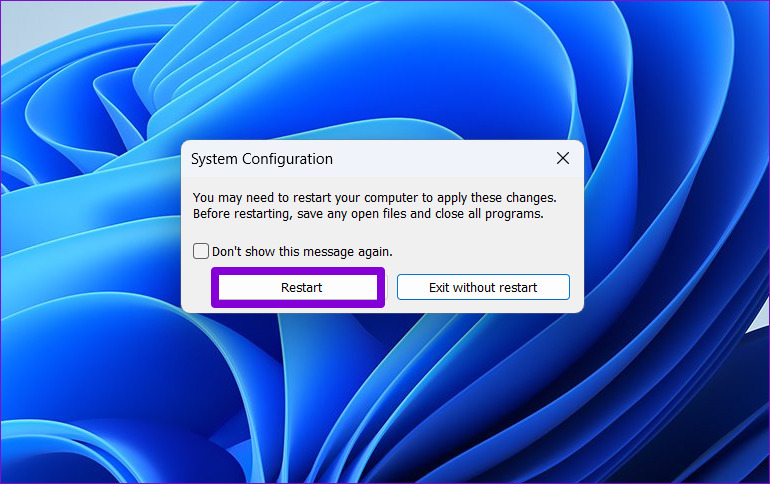Click empty dialog space right of the checkbox label

click(x=480, y=252)
